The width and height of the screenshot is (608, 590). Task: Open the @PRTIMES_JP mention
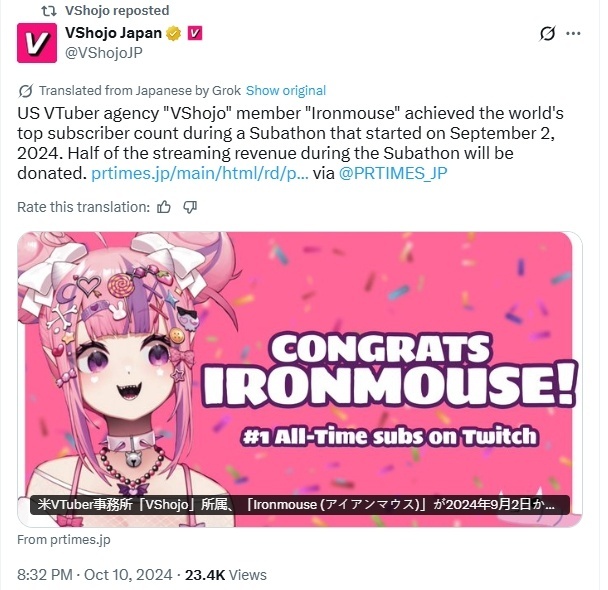393,173
